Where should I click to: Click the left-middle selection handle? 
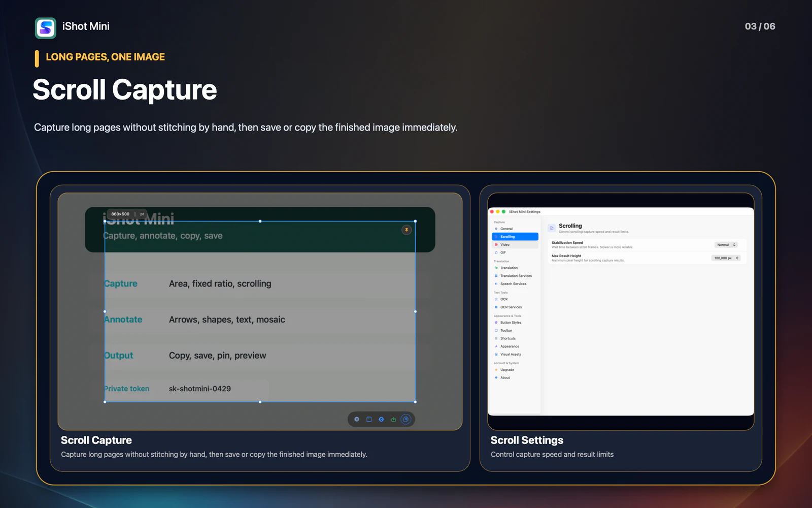click(105, 311)
